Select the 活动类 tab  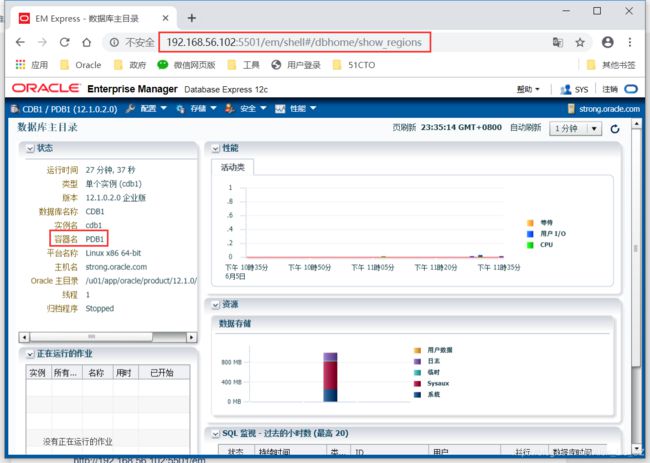click(233, 167)
